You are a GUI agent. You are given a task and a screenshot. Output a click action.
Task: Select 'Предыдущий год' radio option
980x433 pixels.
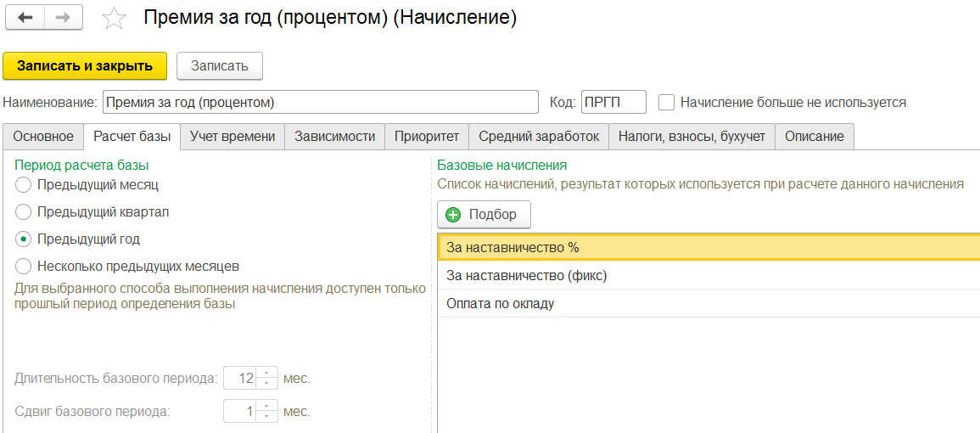coord(24,239)
